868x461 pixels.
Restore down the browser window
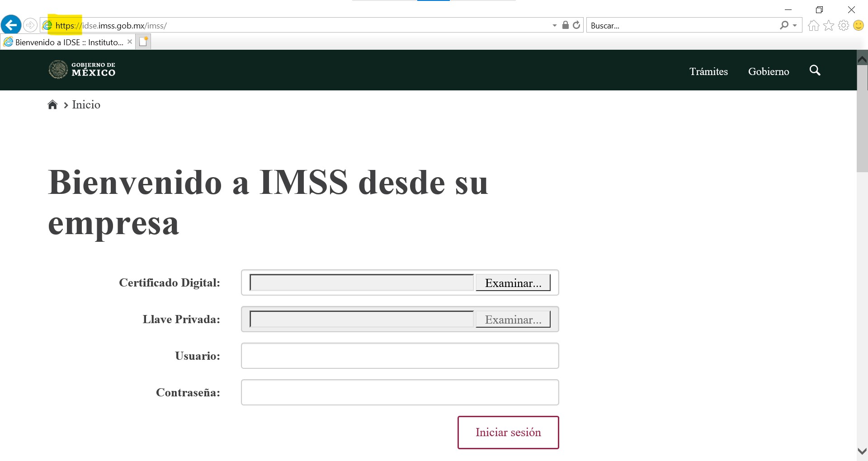coord(819,9)
